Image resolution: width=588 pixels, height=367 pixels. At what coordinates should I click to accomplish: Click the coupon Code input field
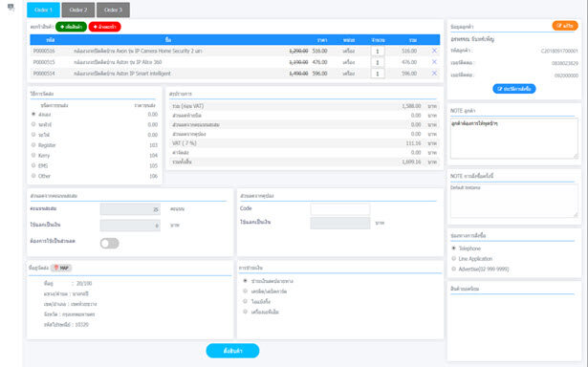340,208
